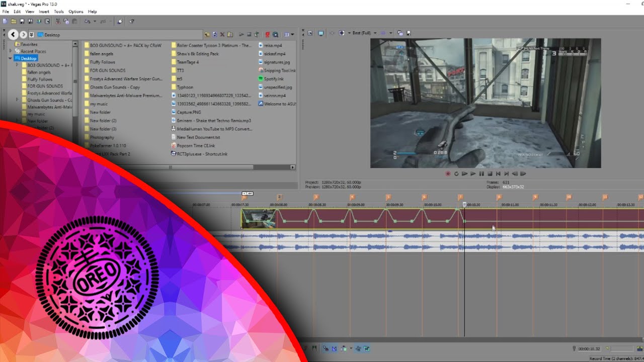
Task: Click the red Record button under the preview
Action: pos(448,173)
